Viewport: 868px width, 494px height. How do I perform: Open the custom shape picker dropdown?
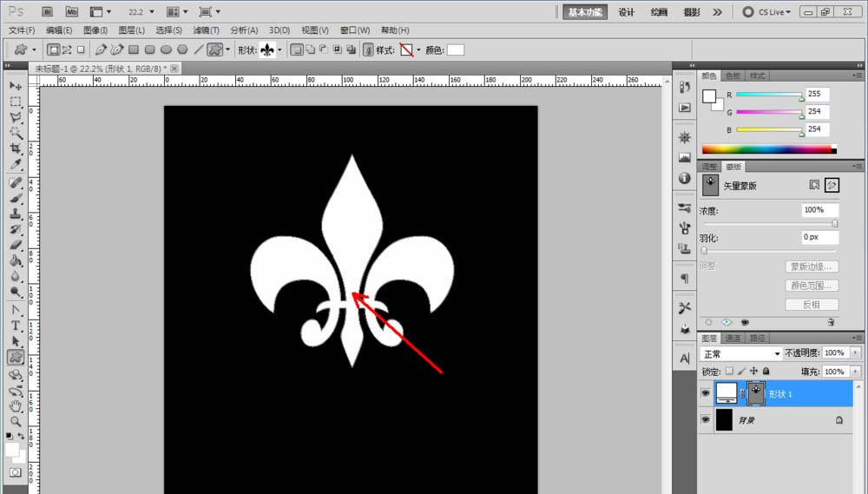coord(279,50)
